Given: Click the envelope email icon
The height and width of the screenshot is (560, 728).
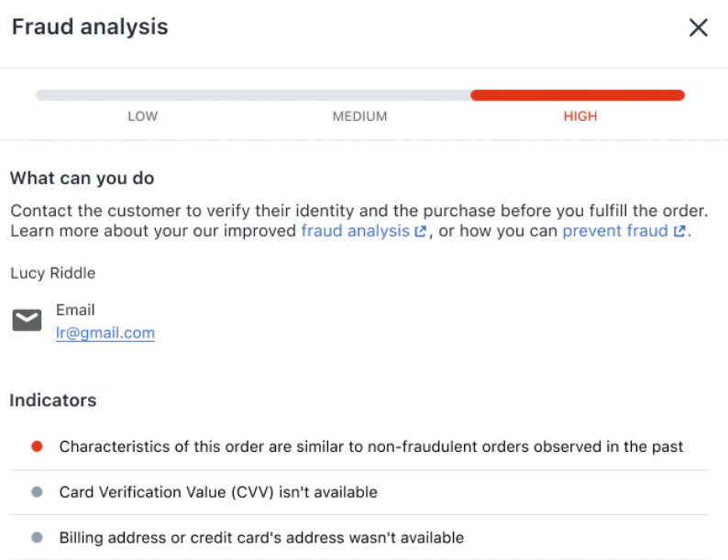Looking at the screenshot, I should [27, 320].
